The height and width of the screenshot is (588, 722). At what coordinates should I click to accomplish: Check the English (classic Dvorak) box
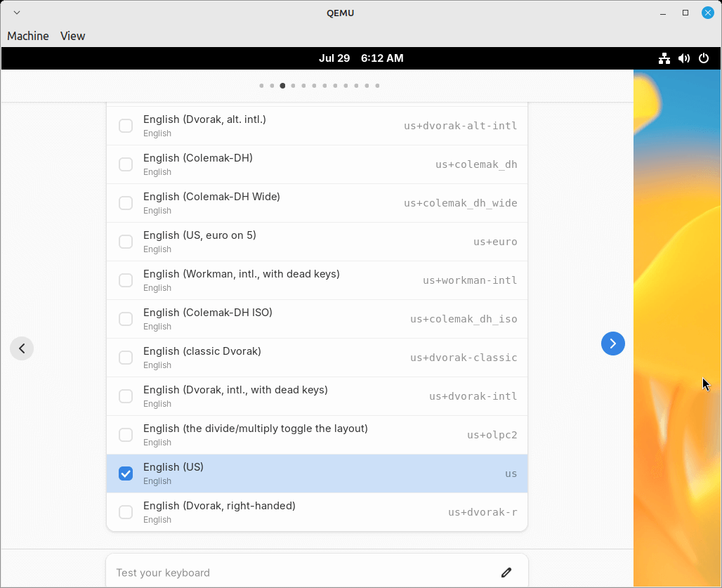click(x=126, y=358)
